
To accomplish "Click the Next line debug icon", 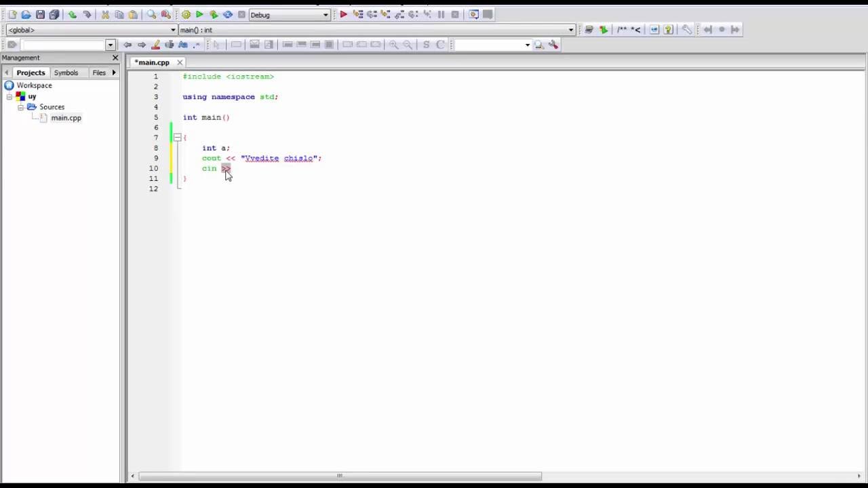I will 372,14.
